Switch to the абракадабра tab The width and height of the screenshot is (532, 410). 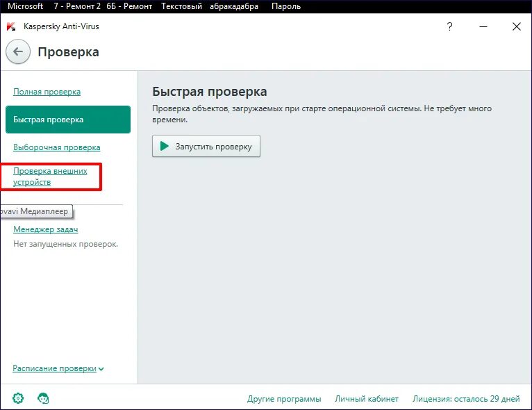(x=234, y=6)
